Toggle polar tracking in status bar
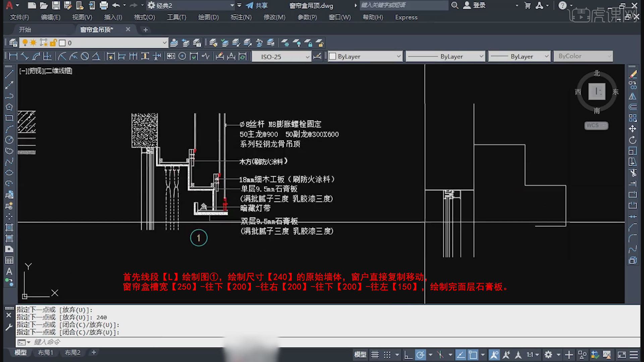The image size is (644, 362). [420, 355]
